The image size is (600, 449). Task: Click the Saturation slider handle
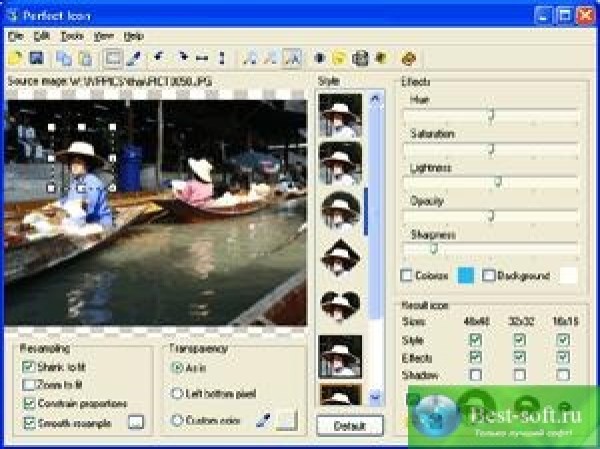[491, 150]
